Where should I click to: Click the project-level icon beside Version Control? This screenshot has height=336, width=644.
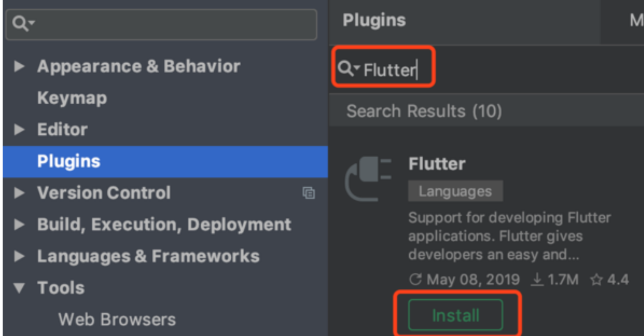(x=308, y=193)
